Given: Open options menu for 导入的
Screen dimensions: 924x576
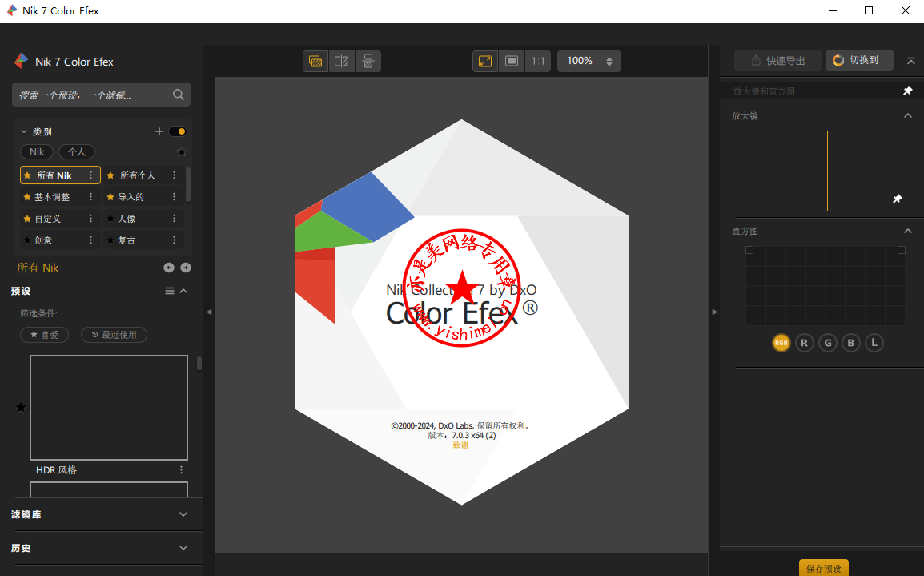Looking at the screenshot, I should point(174,197).
